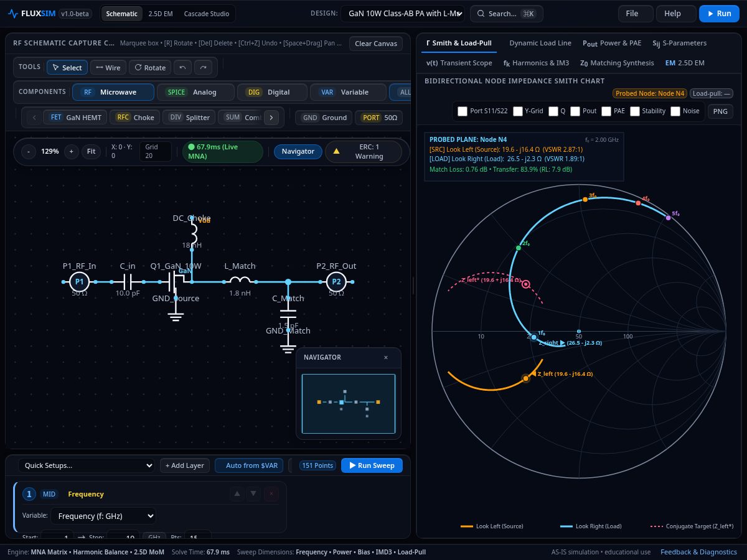Select the VAR Variable component category
747x560 pixels.
(348, 92)
